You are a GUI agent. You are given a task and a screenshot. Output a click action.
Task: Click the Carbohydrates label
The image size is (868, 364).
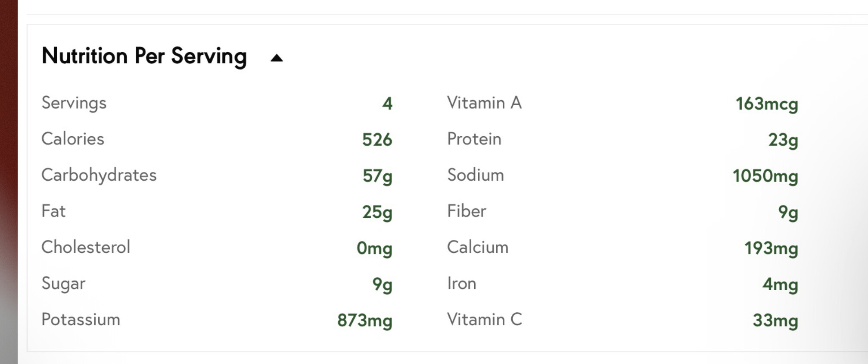coord(99,175)
